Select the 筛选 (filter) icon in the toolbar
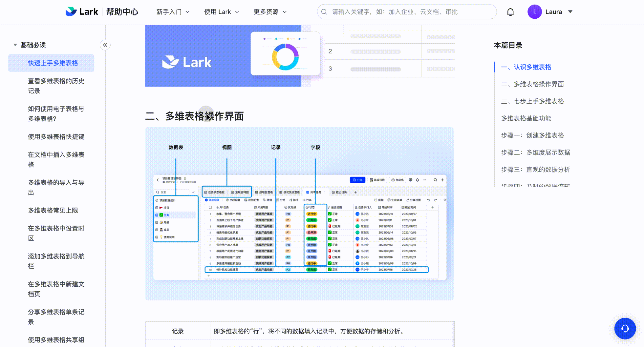The image size is (644, 347). [264, 200]
